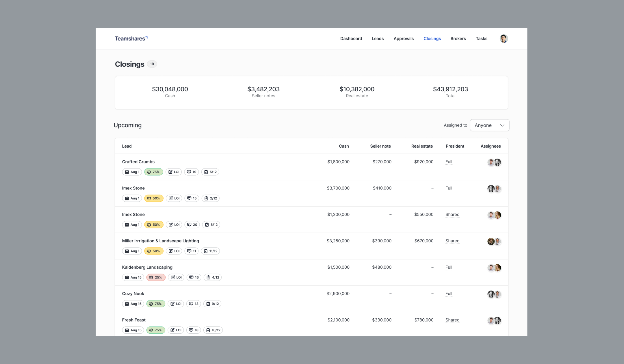Click the Tasks navigation link
624x364 pixels.
[x=481, y=38]
